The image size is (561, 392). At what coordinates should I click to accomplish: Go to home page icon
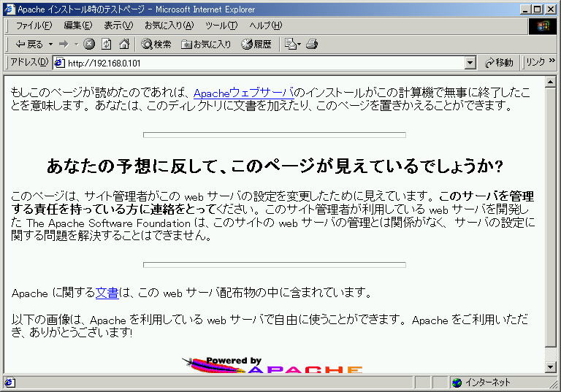[124, 45]
